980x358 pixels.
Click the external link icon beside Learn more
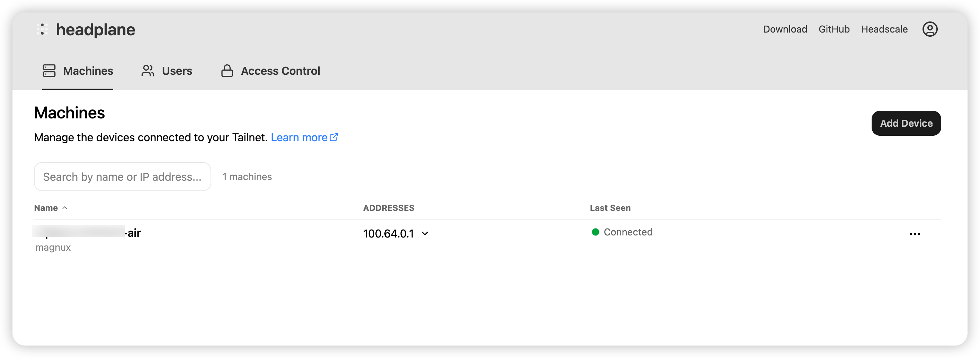coord(333,137)
